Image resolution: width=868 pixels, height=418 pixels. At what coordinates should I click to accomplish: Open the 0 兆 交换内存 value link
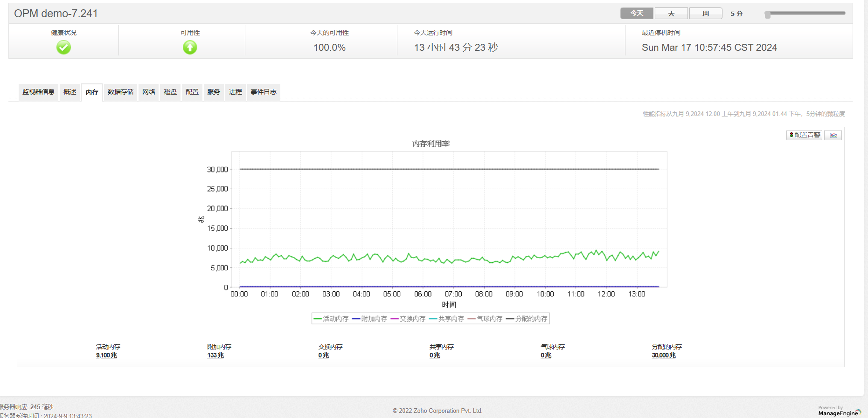[324, 355]
